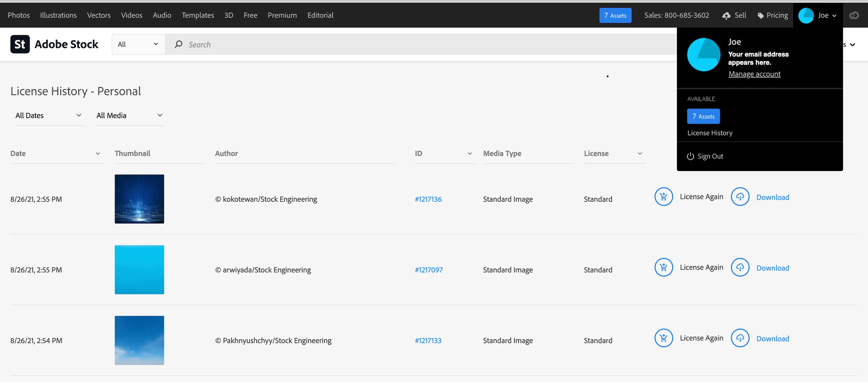Sort by the Date column chevron
868x382 pixels.
click(98, 153)
